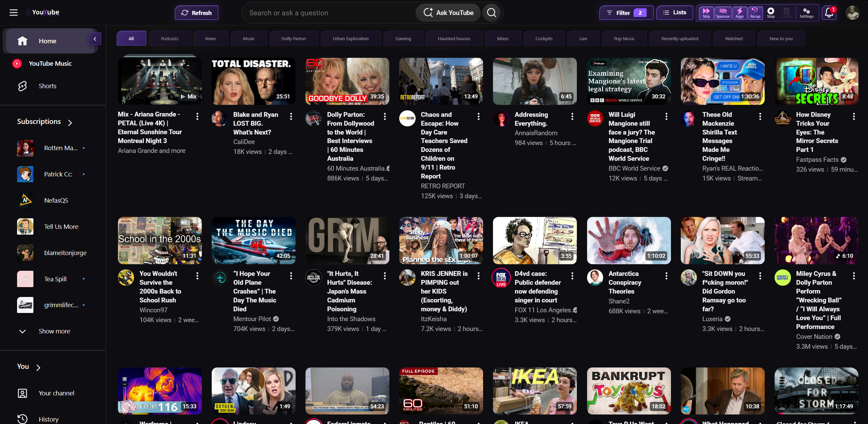Open the Filter dropdown
Image resolution: width=868 pixels, height=424 pixels.
(x=626, y=13)
